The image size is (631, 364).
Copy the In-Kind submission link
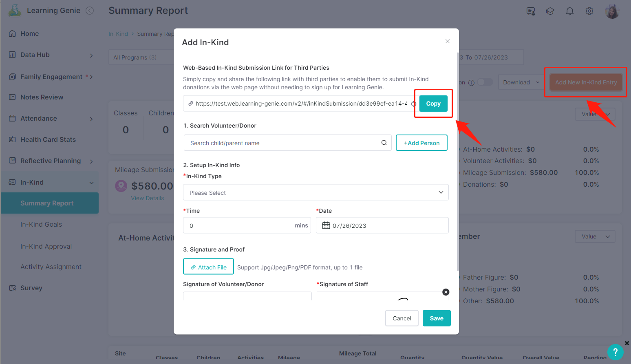click(x=433, y=104)
